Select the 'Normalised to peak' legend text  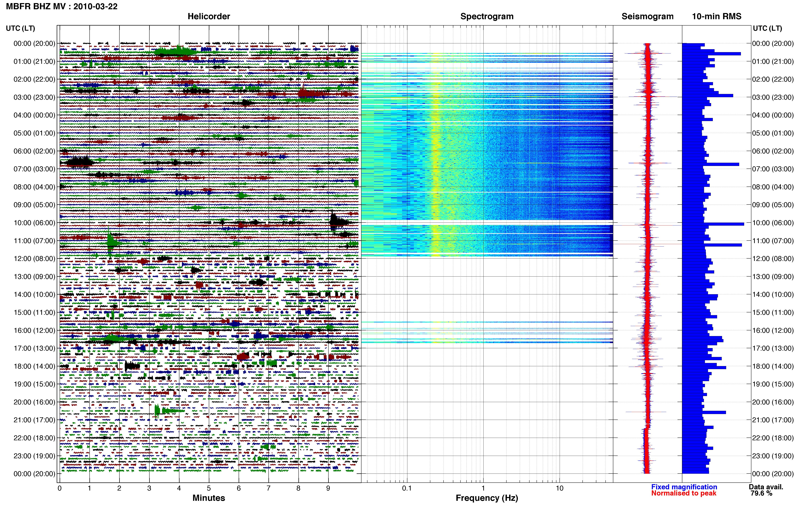[x=684, y=493]
